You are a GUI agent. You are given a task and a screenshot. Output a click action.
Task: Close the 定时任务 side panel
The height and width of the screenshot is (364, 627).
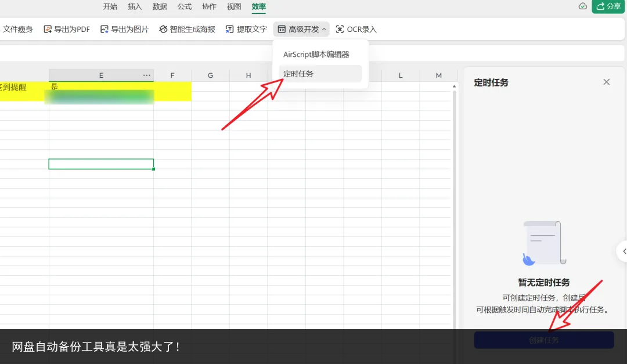(607, 82)
